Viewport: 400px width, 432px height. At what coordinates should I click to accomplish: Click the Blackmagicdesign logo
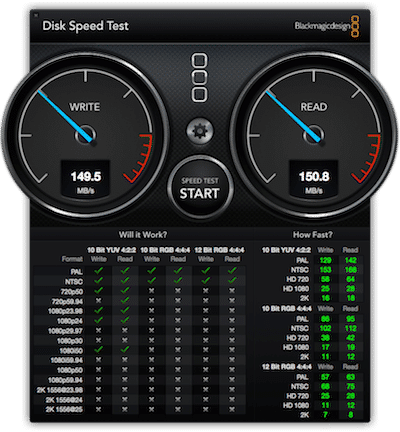pos(327,26)
